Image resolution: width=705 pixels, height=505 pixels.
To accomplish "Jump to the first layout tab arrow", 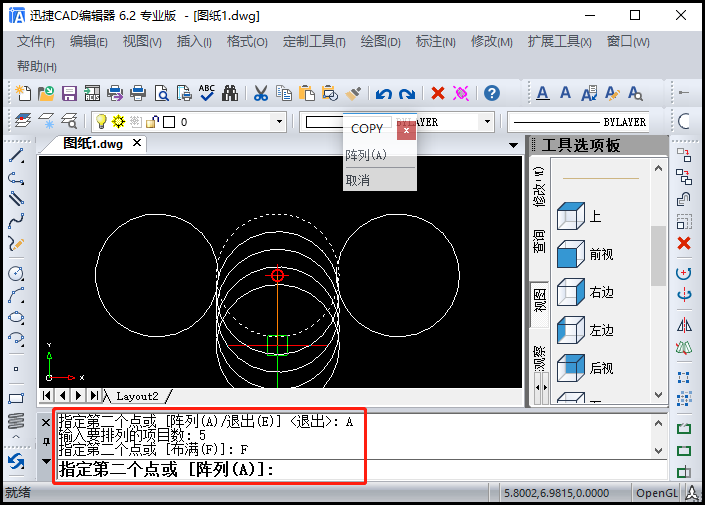I will [47, 396].
